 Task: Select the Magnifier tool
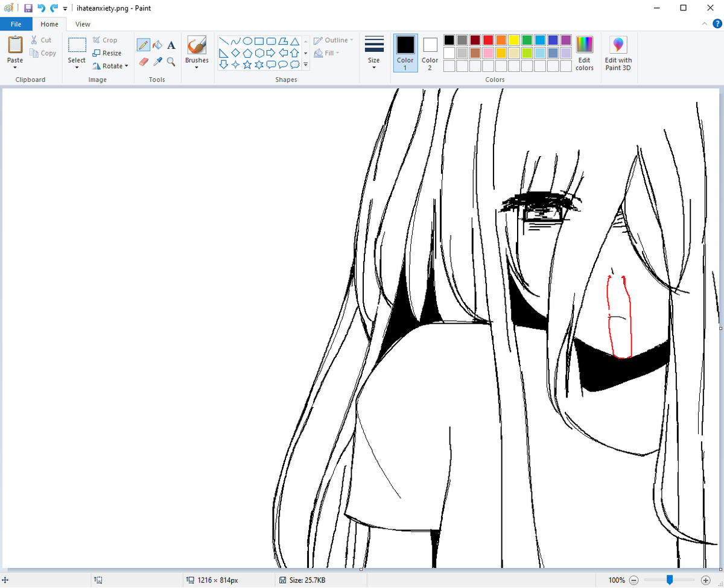click(x=171, y=62)
